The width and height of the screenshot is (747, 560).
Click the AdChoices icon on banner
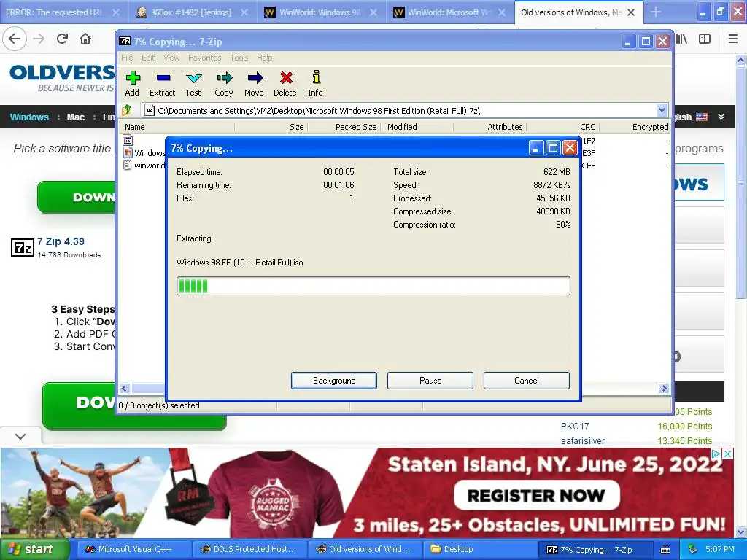click(x=716, y=454)
